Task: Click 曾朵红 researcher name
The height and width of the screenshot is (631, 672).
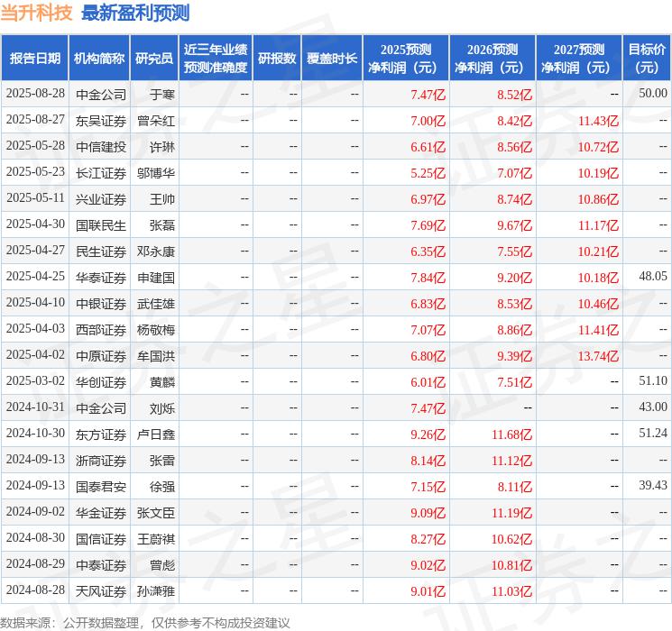Action: click(x=155, y=121)
